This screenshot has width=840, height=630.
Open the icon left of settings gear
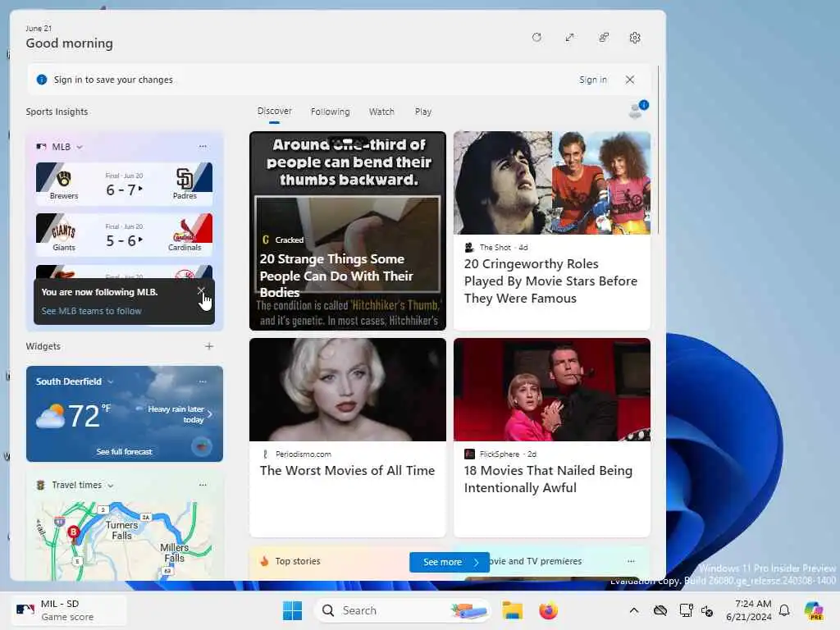click(x=603, y=38)
